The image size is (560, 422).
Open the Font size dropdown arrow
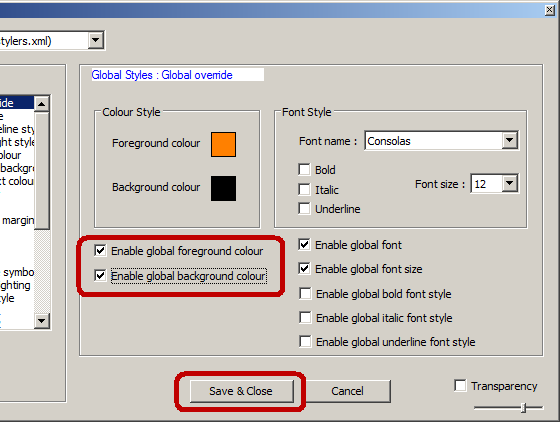510,184
